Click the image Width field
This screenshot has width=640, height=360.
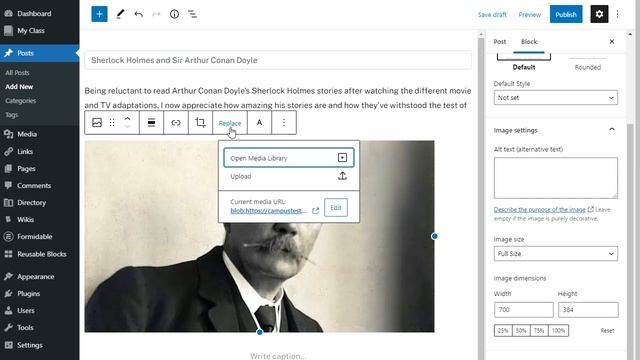click(x=524, y=310)
